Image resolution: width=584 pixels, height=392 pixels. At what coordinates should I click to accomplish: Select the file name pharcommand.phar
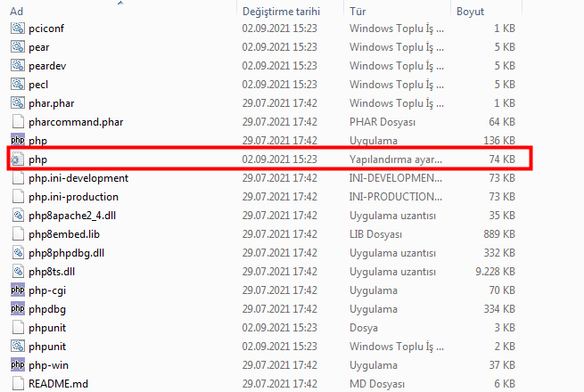pos(76,122)
